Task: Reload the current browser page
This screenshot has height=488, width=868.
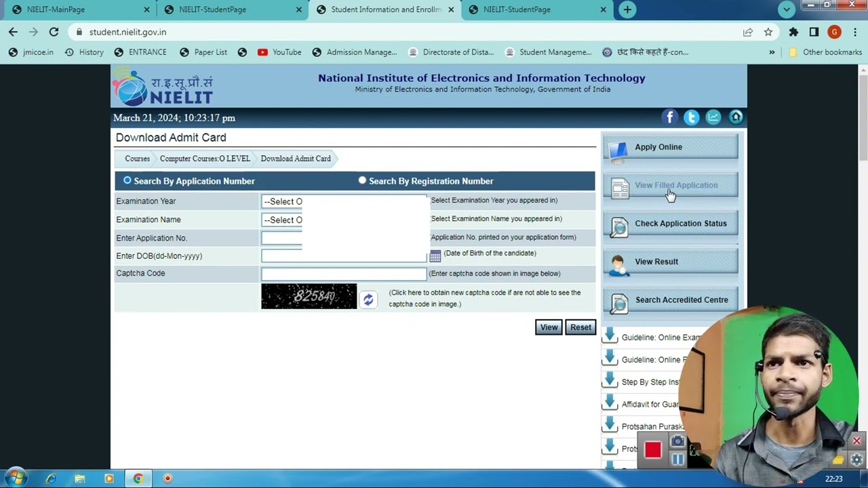Action: click(x=54, y=32)
